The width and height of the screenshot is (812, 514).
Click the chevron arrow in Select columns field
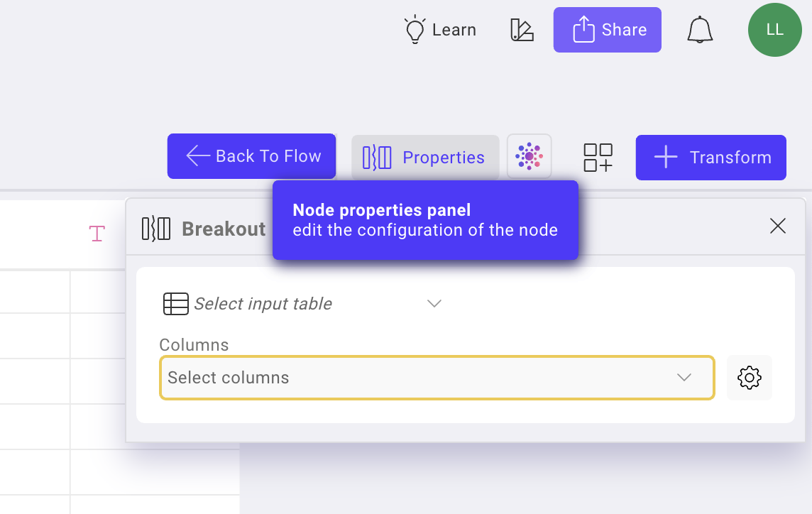click(x=684, y=378)
